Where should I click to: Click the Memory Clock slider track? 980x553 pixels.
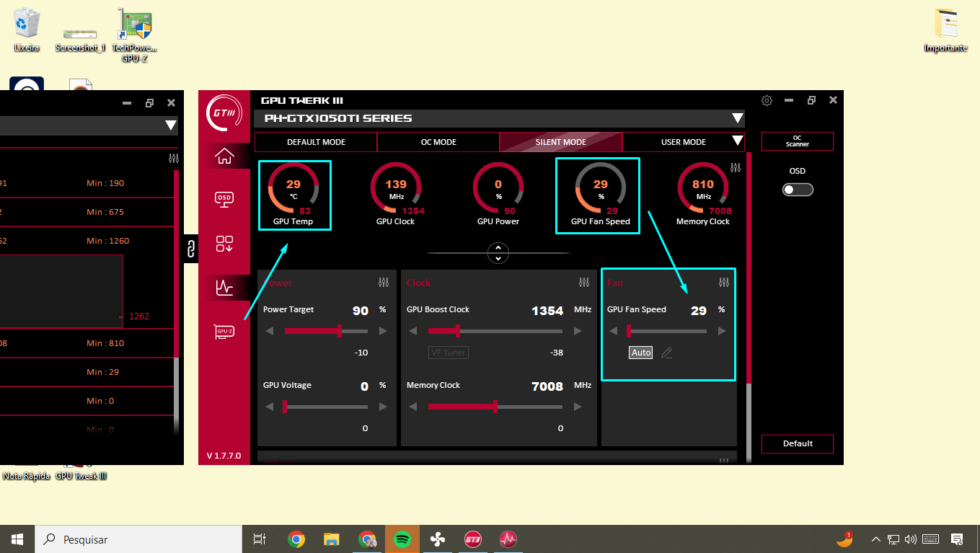[495, 407]
